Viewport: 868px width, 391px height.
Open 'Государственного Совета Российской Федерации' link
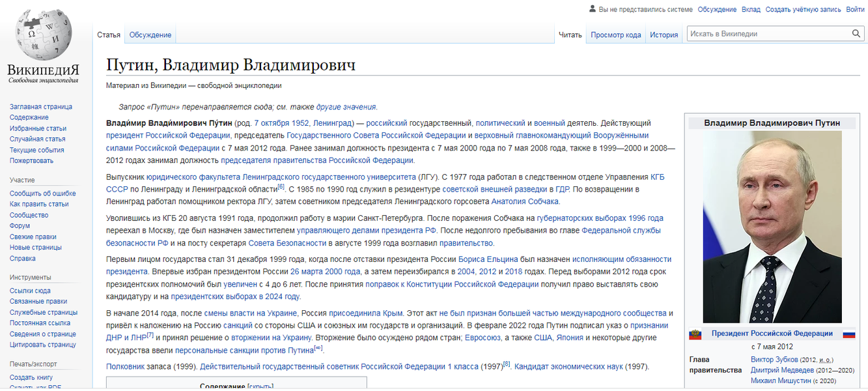pos(376,136)
